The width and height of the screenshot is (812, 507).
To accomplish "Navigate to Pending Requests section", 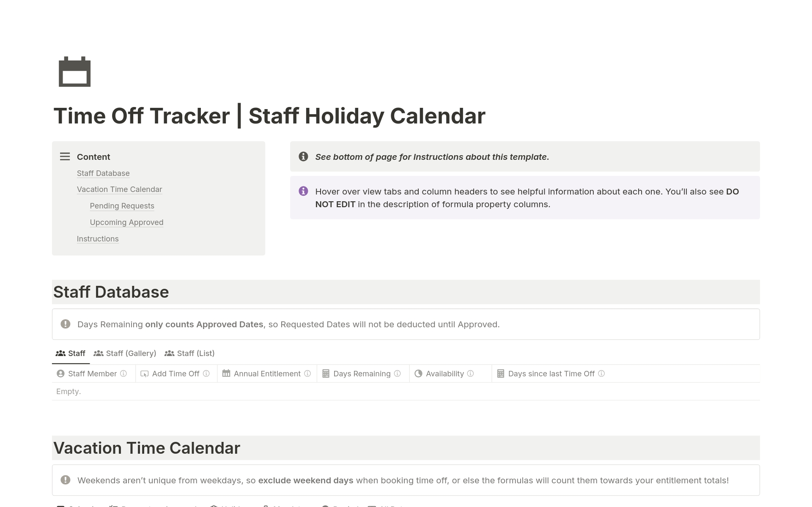I will point(121,206).
